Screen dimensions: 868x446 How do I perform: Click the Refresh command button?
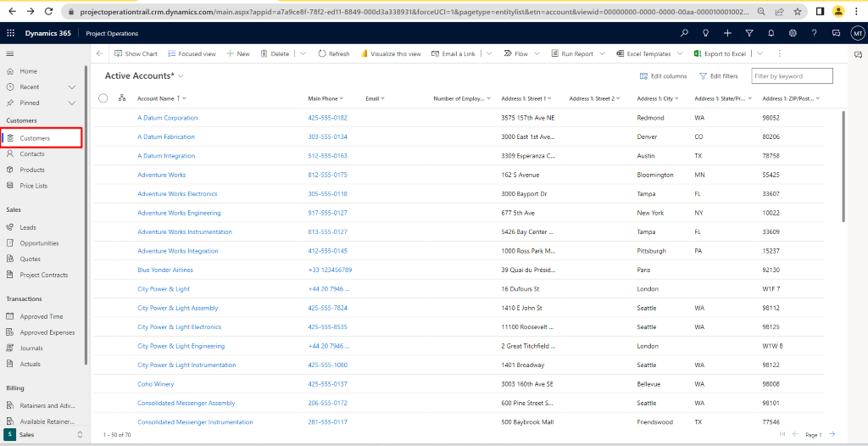(333, 53)
